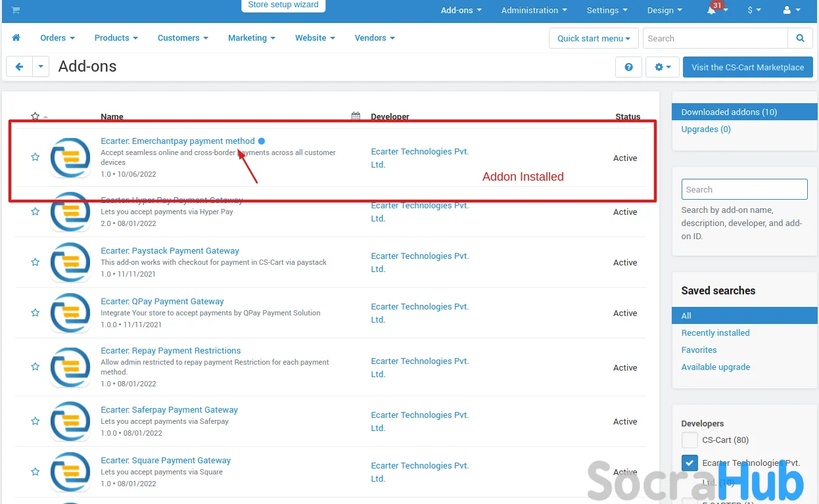Viewport: 819px width, 504px height.
Task: Open the user account dropdown
Action: pos(791,11)
